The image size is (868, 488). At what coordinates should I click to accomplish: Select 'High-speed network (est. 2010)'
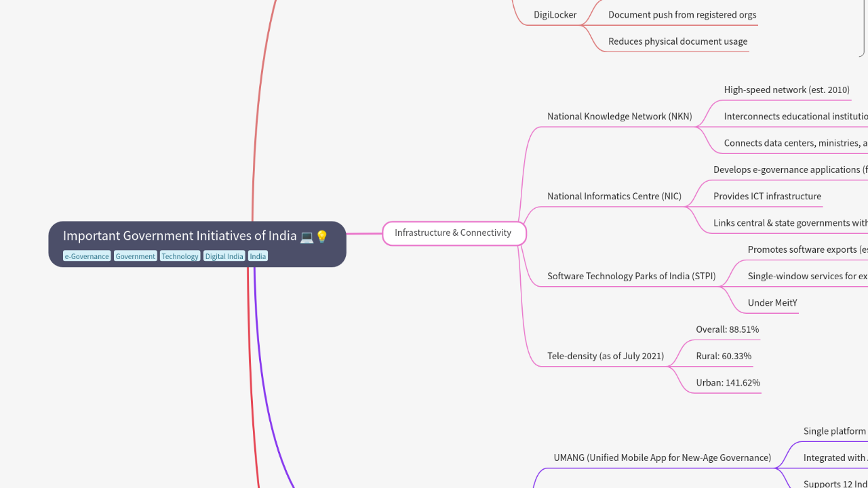(x=787, y=89)
